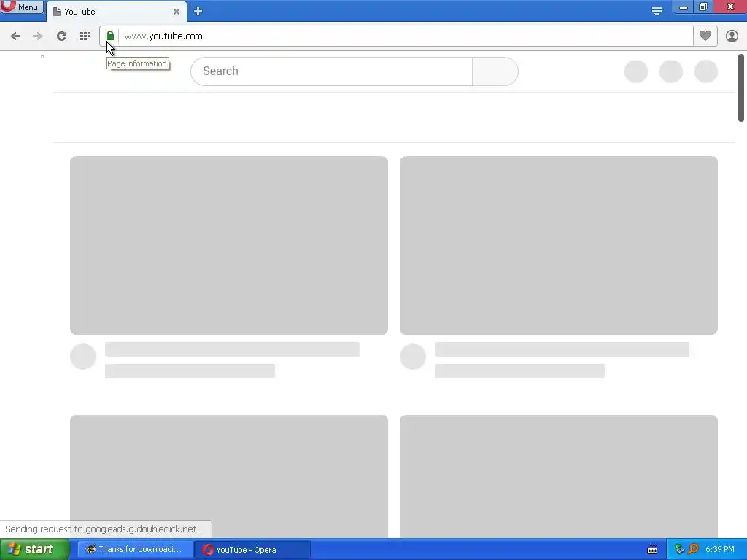
Task: Click the network connection tray icon
Action: (x=679, y=550)
